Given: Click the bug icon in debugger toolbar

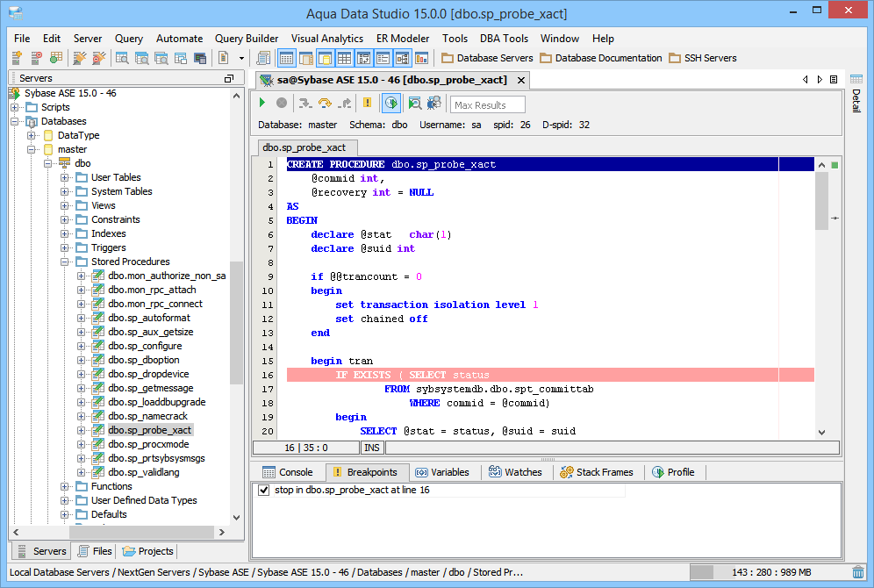Looking at the screenshot, I should click(434, 104).
